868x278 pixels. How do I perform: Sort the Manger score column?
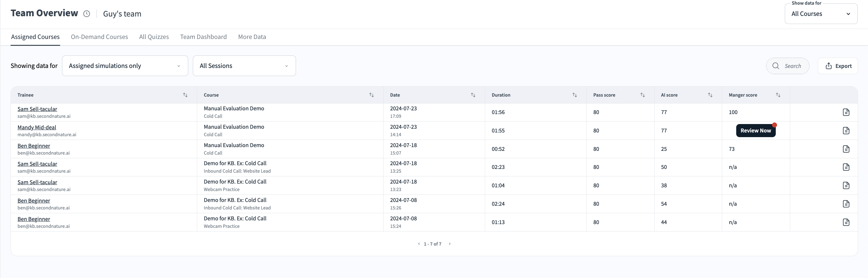(x=778, y=95)
